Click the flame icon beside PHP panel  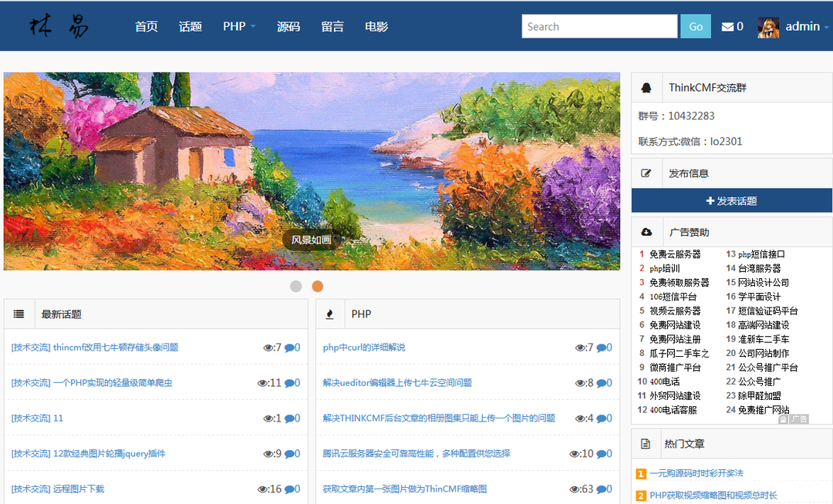pyautogui.click(x=329, y=314)
